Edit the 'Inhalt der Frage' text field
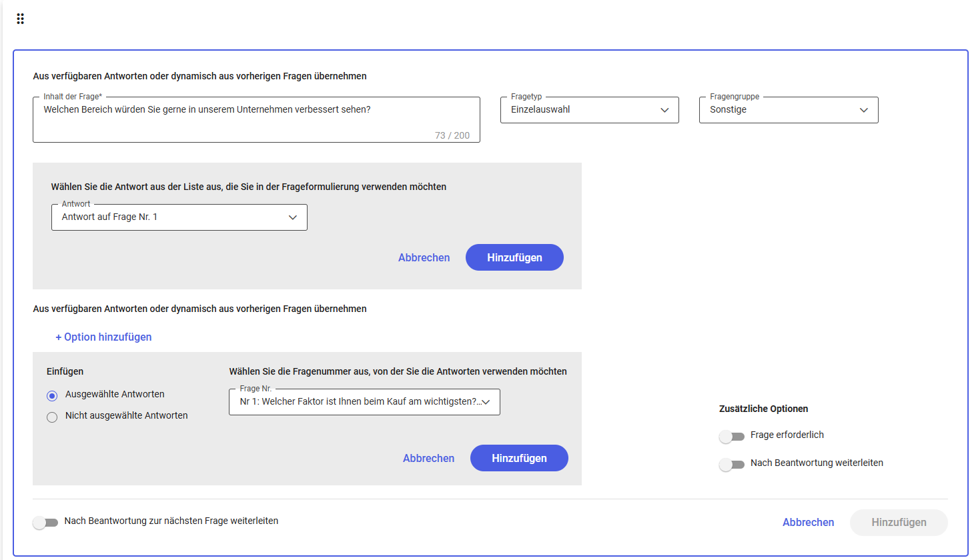The width and height of the screenshot is (972, 560). [256, 119]
